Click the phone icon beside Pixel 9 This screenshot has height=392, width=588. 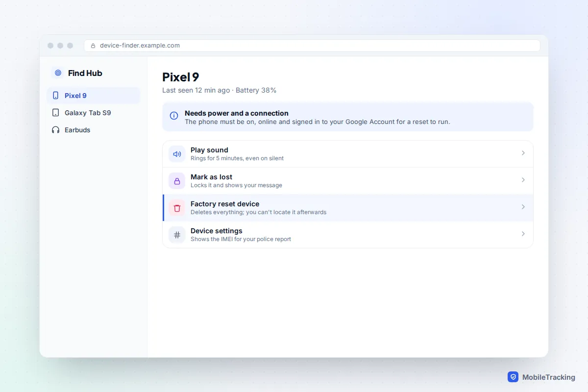click(x=55, y=96)
